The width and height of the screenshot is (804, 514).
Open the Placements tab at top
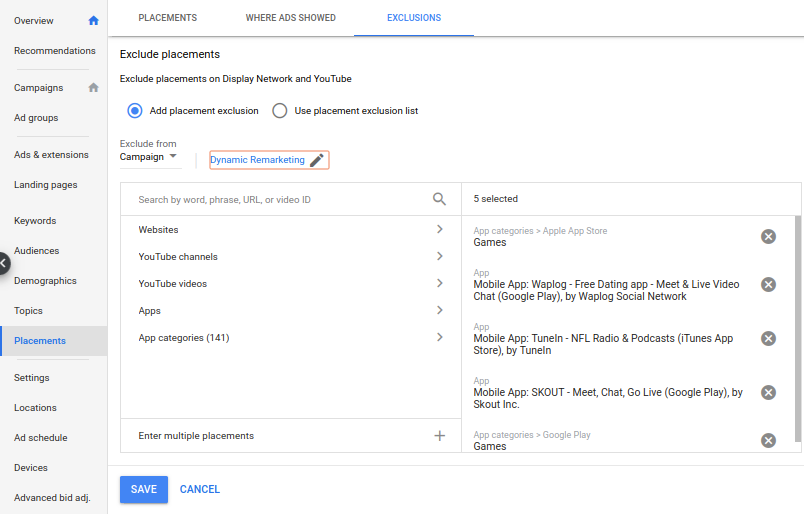[167, 18]
